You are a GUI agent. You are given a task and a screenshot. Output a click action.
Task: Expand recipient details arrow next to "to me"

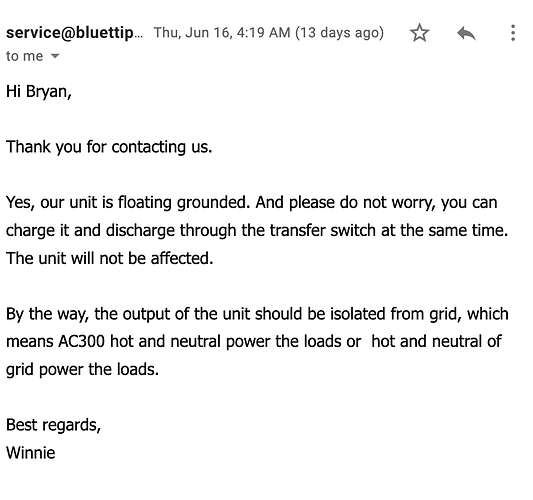coord(55,56)
